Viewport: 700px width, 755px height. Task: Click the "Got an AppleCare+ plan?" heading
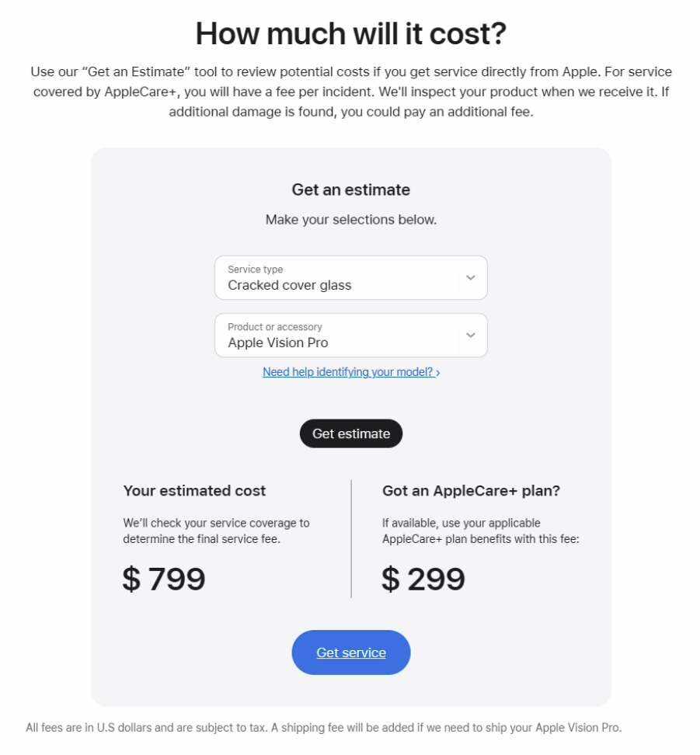pyautogui.click(x=471, y=491)
